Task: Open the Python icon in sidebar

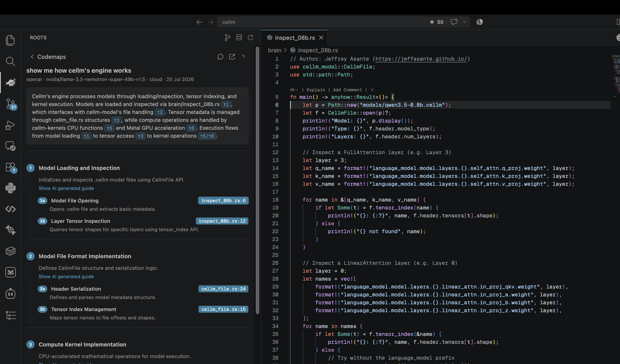Action: [10, 188]
